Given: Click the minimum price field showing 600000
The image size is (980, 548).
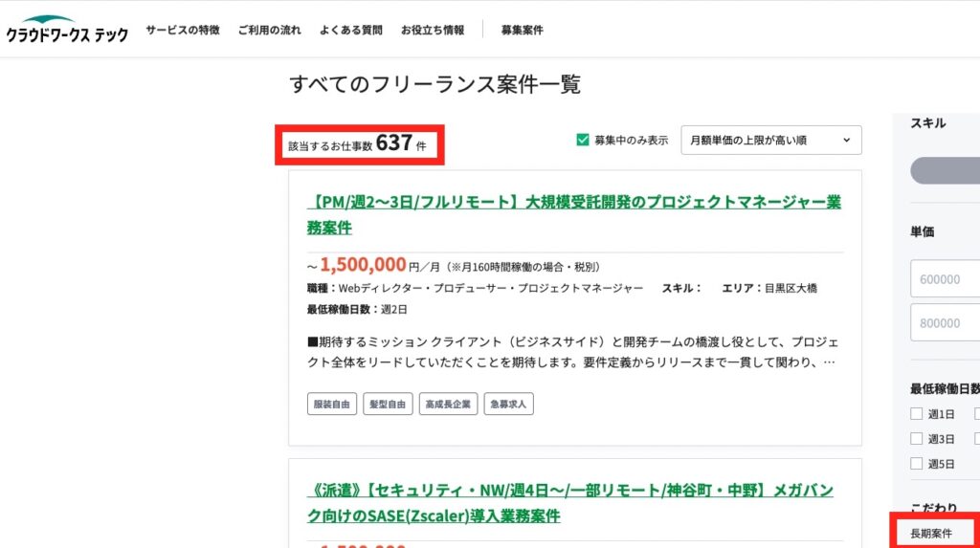Looking at the screenshot, I should pos(945,279).
